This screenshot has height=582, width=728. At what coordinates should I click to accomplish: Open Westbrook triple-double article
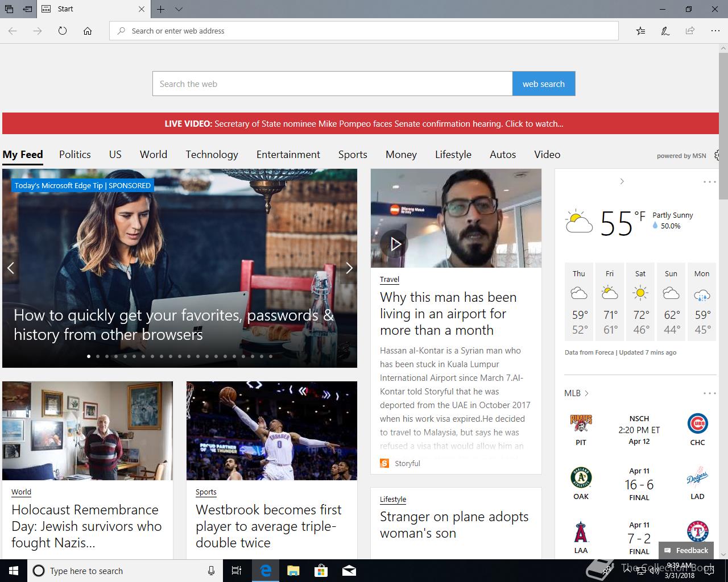268,526
